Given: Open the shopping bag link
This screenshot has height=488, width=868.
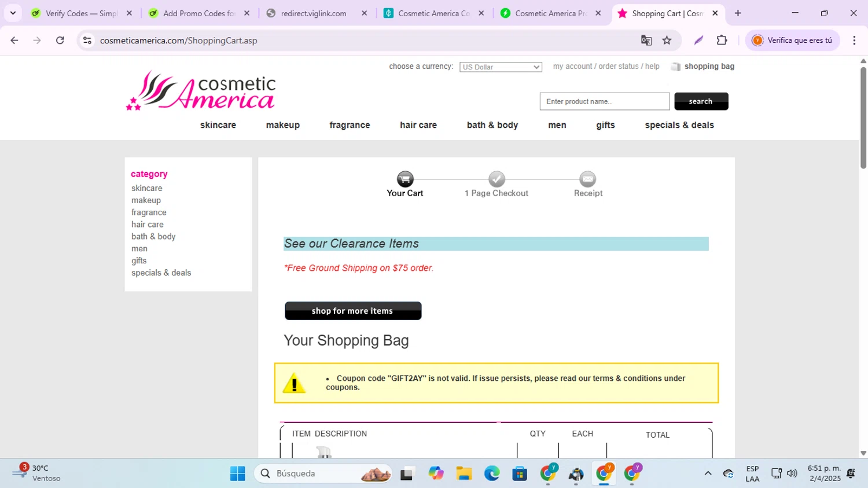Looking at the screenshot, I should [x=709, y=67].
